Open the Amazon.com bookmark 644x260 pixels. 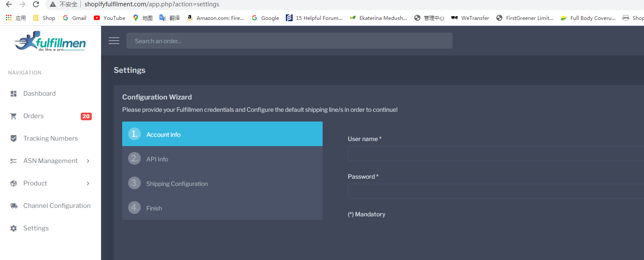(215, 18)
